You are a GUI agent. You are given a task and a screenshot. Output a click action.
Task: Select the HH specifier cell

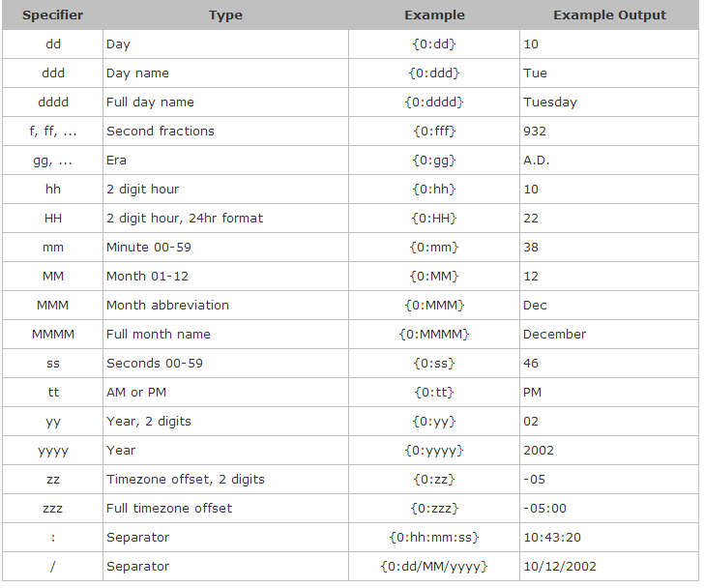[x=52, y=219]
